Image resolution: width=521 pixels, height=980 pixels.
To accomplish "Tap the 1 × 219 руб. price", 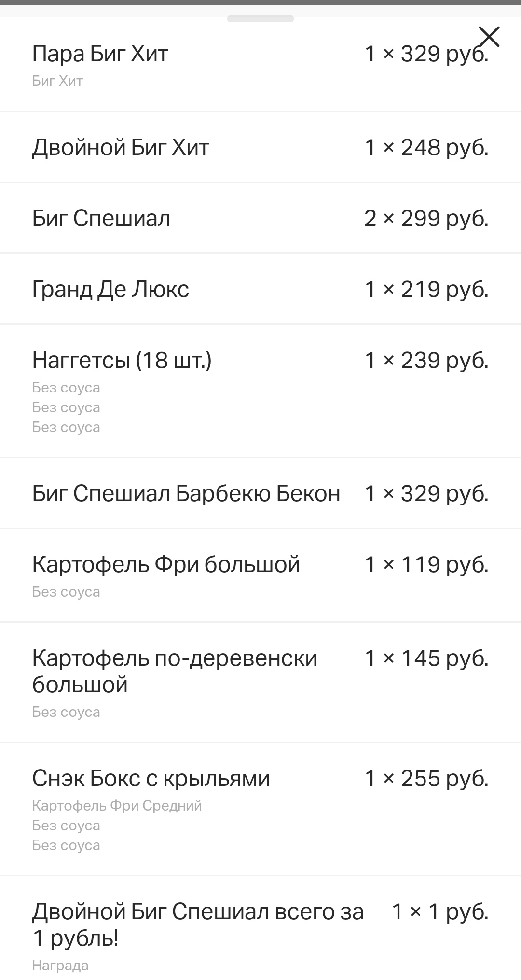I will [x=426, y=290].
